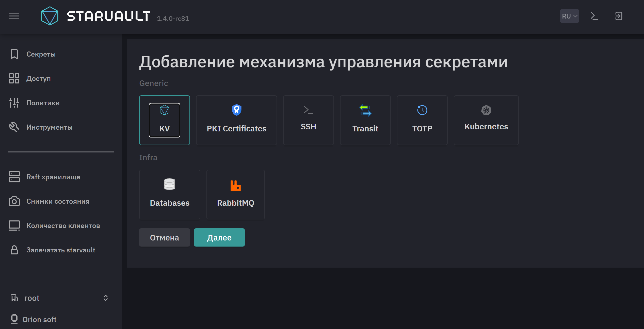Click the camera icon beside Снимки состояния

(14, 201)
